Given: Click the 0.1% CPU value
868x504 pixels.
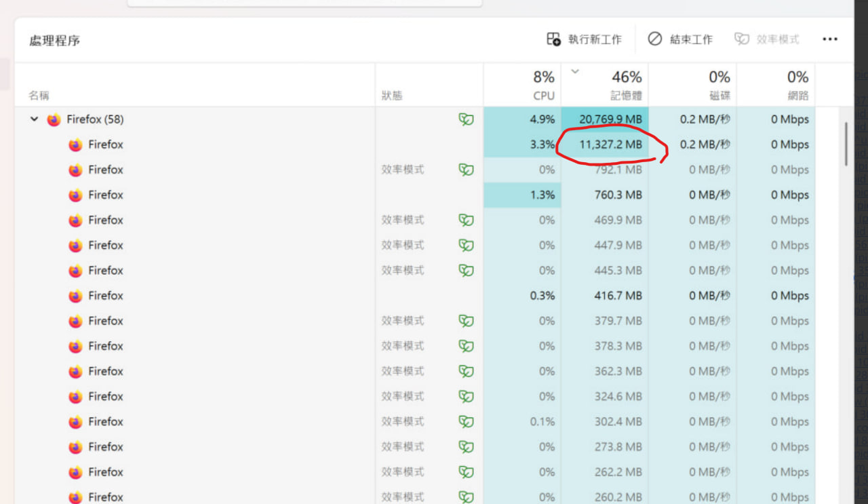Looking at the screenshot, I should click(x=542, y=422).
